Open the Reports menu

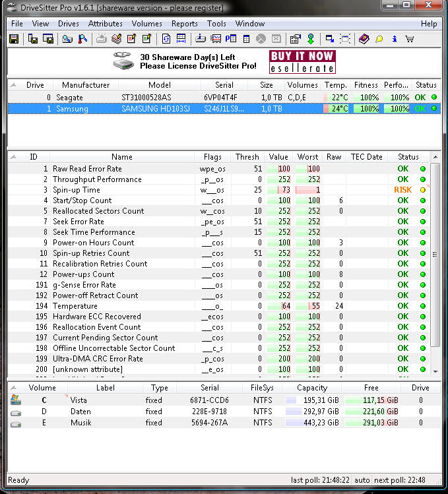pyautogui.click(x=185, y=24)
